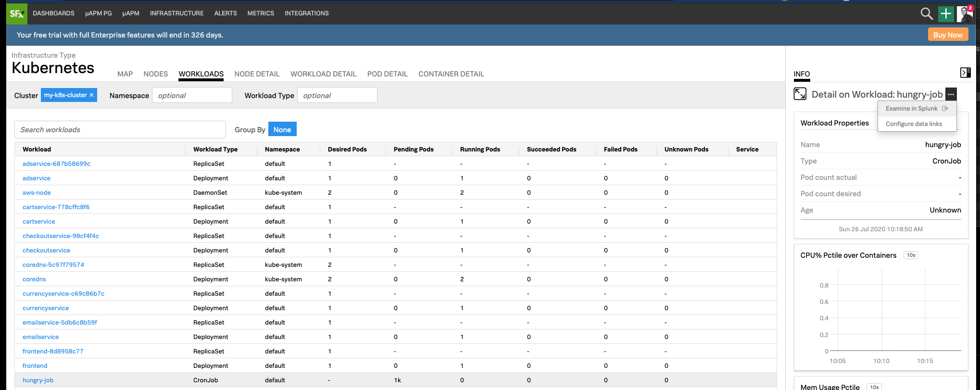980x390 pixels.
Task: Expand workload detail with arrows icon
Action: click(x=800, y=94)
